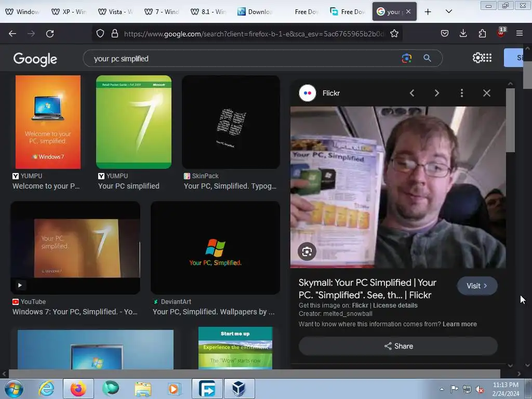The height and width of the screenshot is (399, 532).
Task: Save page to Pocket
Action: 445,34
